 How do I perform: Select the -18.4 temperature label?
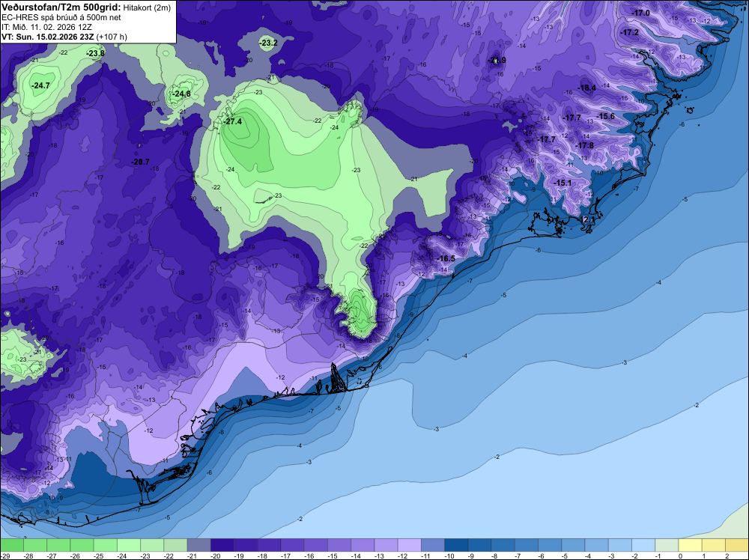coord(587,88)
